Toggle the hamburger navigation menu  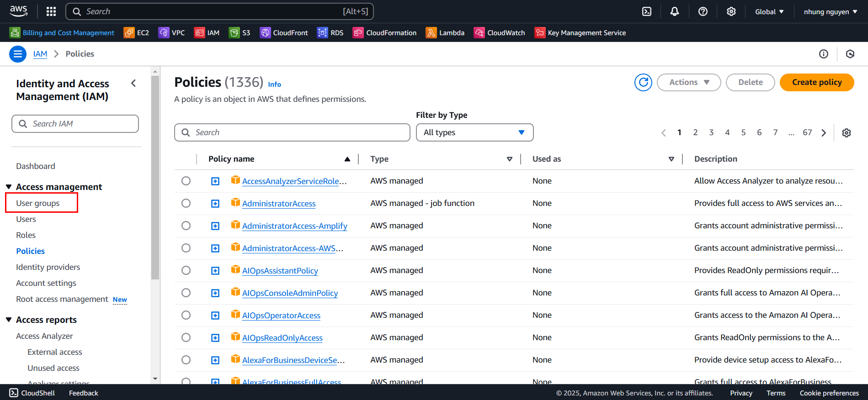[x=17, y=54]
